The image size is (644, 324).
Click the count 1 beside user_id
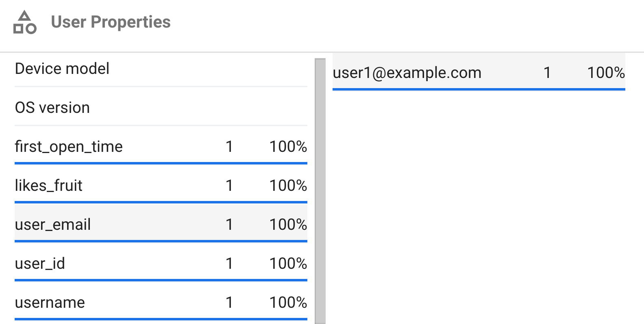pos(229,264)
